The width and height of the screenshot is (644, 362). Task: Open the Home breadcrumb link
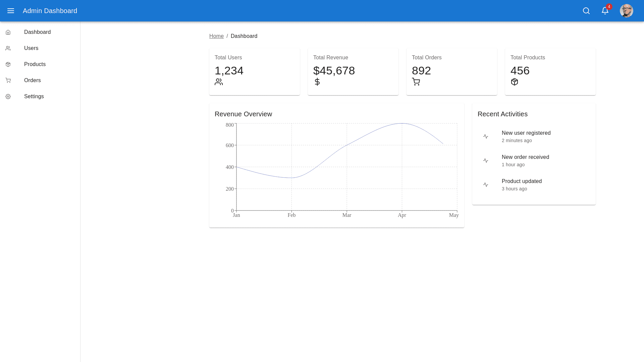click(216, 36)
